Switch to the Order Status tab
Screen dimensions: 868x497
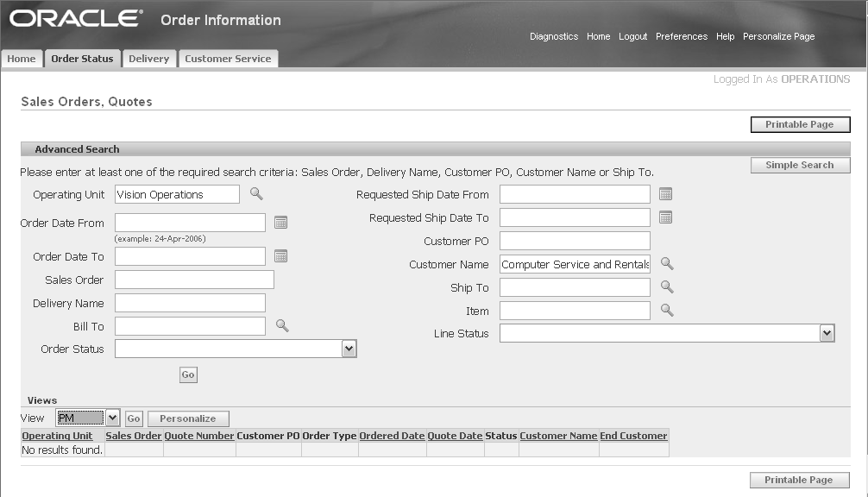82,59
